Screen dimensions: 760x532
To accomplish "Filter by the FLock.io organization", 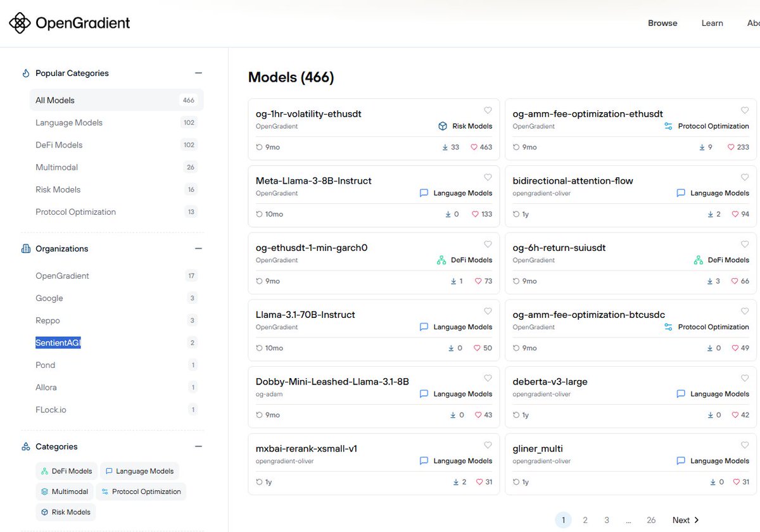I will point(117,410).
